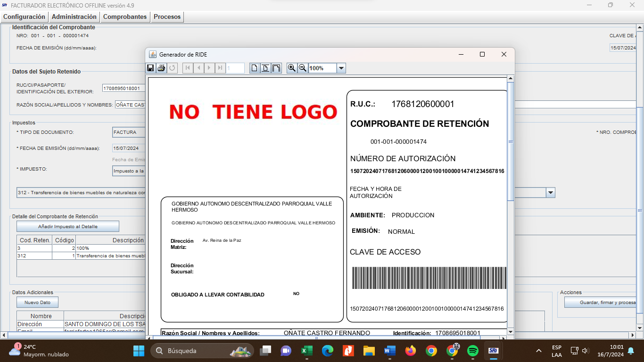Screen dimensions: 644x362
Task: Select fit page view icon
Action: point(265,68)
